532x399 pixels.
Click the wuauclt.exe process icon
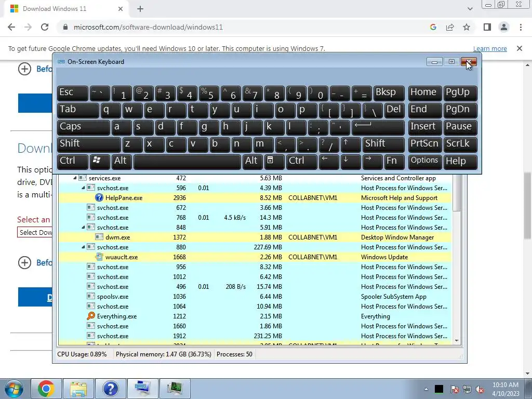point(99,257)
